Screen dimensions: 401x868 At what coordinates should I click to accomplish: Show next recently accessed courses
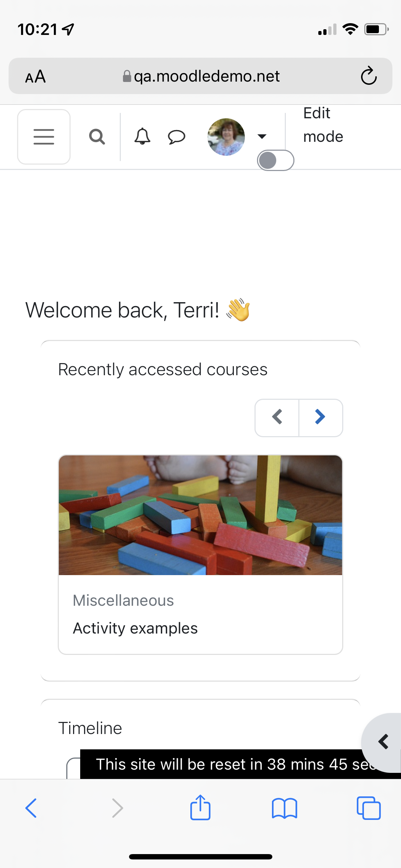point(320,417)
